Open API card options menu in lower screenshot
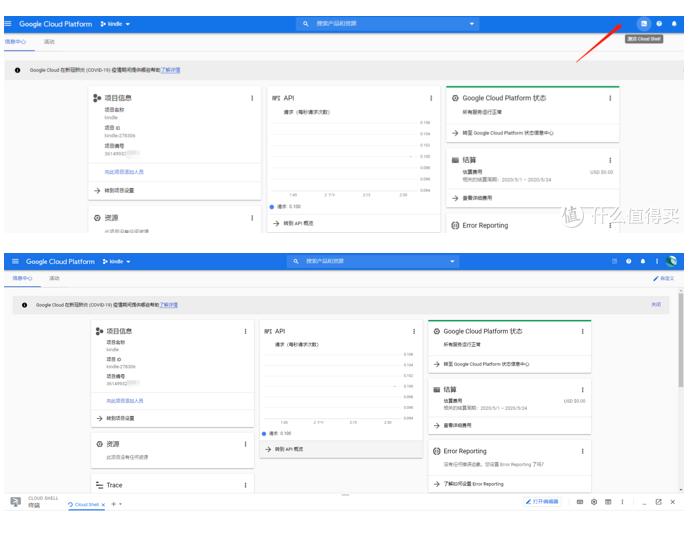This screenshot has height=538, width=692. point(414,331)
